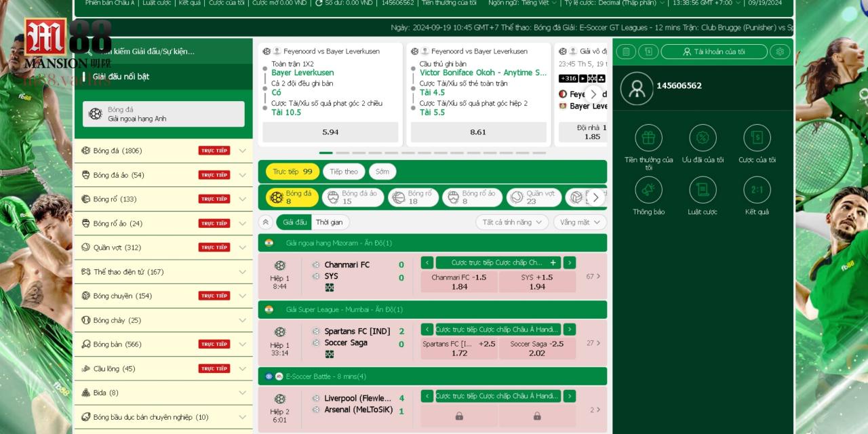The image size is (868, 434).
Task: Open Kết quả in top bar
Action: tap(189, 3)
